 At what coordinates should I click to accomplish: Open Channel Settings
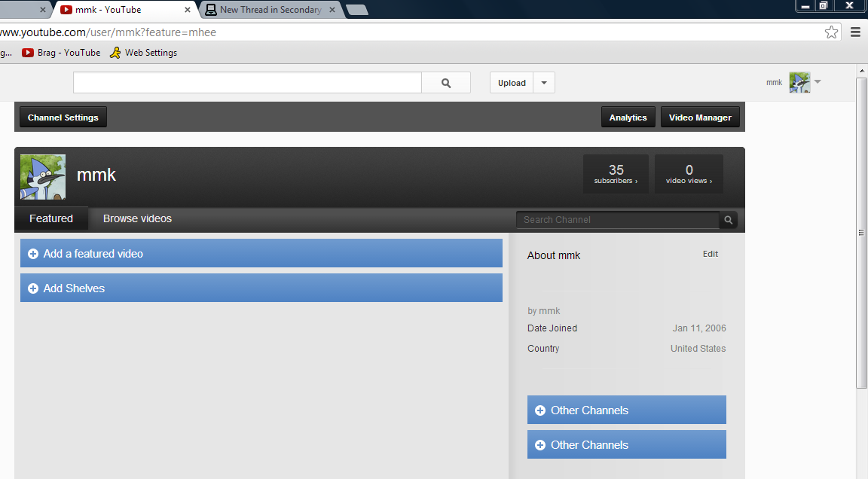point(63,117)
